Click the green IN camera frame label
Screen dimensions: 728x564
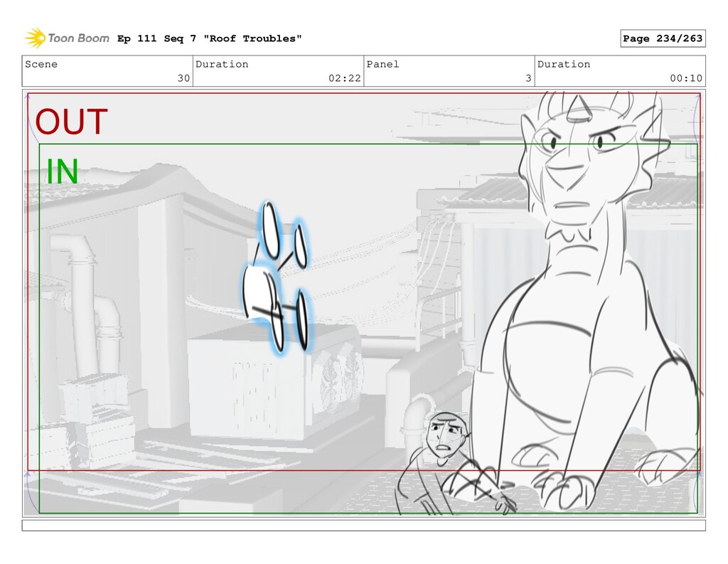63,171
